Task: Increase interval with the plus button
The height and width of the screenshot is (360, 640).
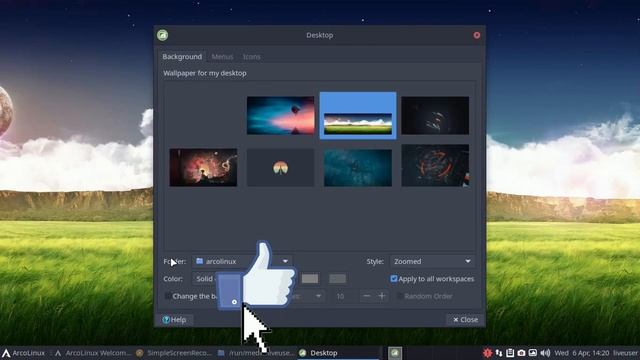Action: (x=382, y=296)
